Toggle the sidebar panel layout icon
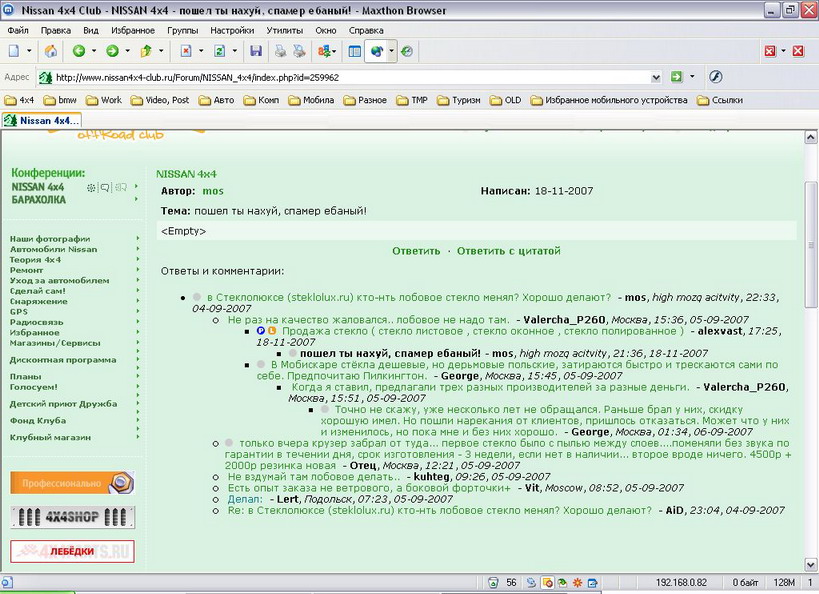The width and height of the screenshot is (819, 594). 355,51
